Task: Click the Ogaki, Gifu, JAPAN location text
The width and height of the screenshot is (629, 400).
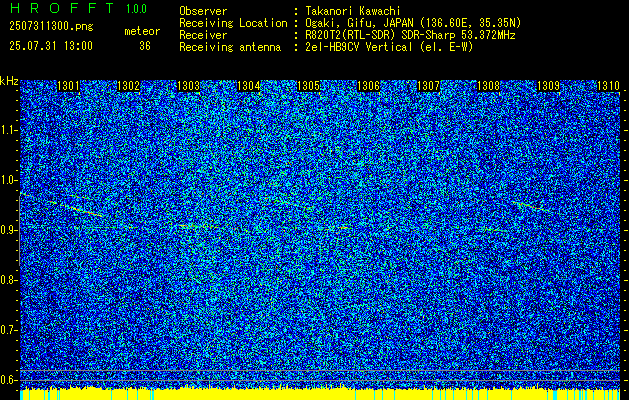Action: pyautogui.click(x=413, y=23)
